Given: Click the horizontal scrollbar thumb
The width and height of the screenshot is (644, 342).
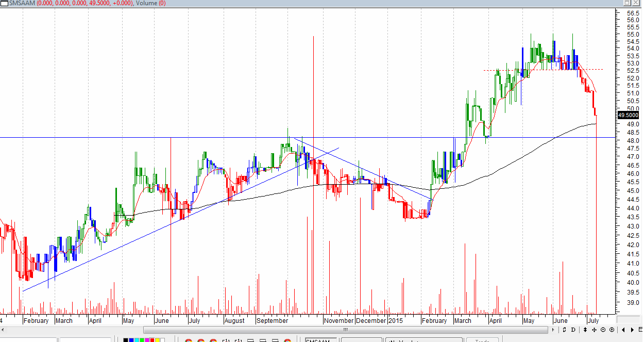Looking at the screenshot, I should click(x=345, y=330).
